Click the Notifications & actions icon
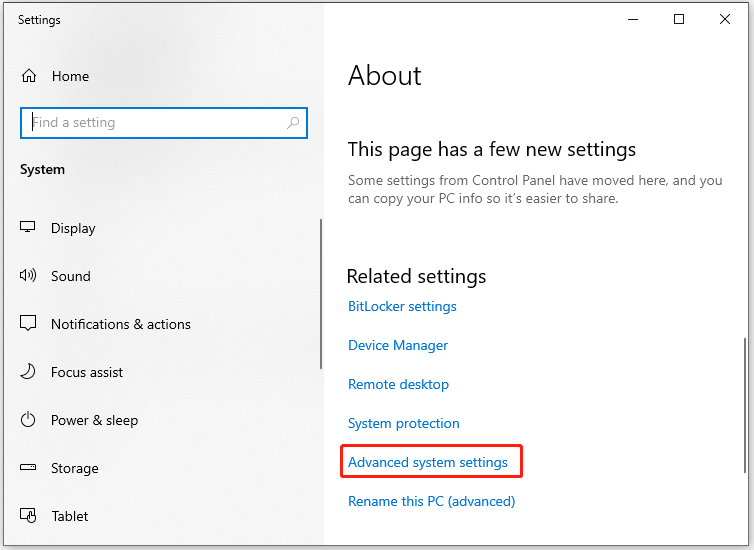 click(29, 324)
